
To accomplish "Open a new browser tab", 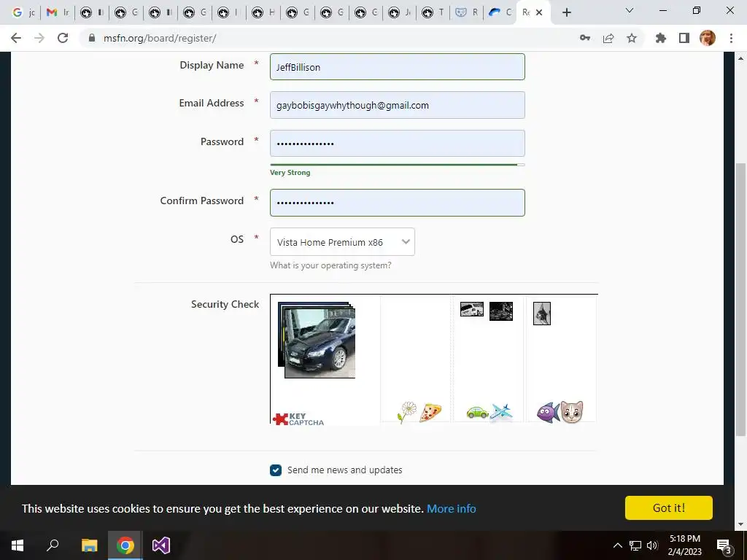I will [566, 12].
